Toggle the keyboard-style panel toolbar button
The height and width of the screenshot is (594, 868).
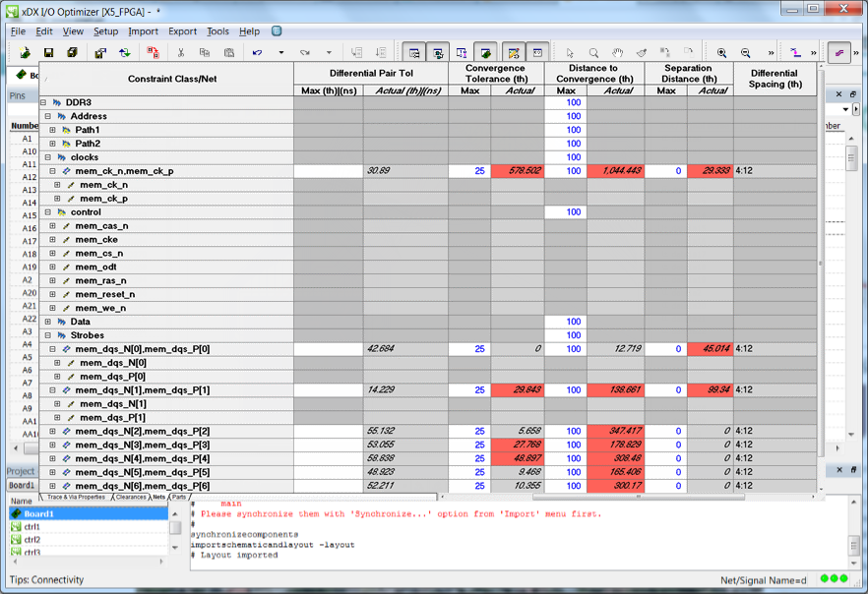(537, 52)
